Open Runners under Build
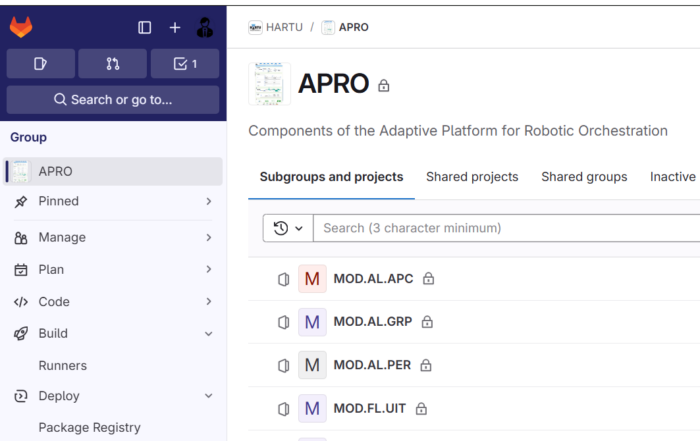This screenshot has height=441, width=700. (62, 366)
